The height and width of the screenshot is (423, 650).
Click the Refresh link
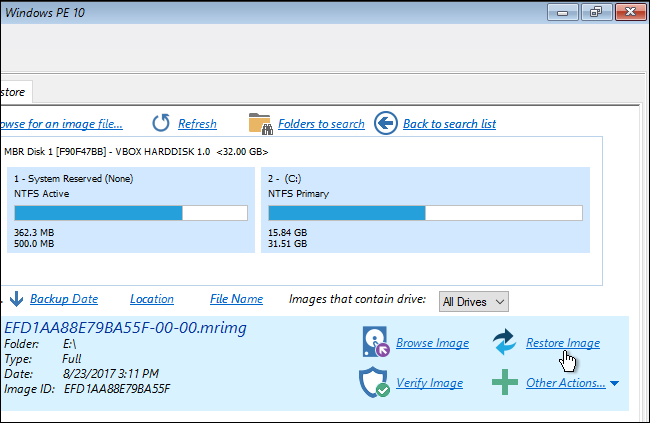pos(197,124)
